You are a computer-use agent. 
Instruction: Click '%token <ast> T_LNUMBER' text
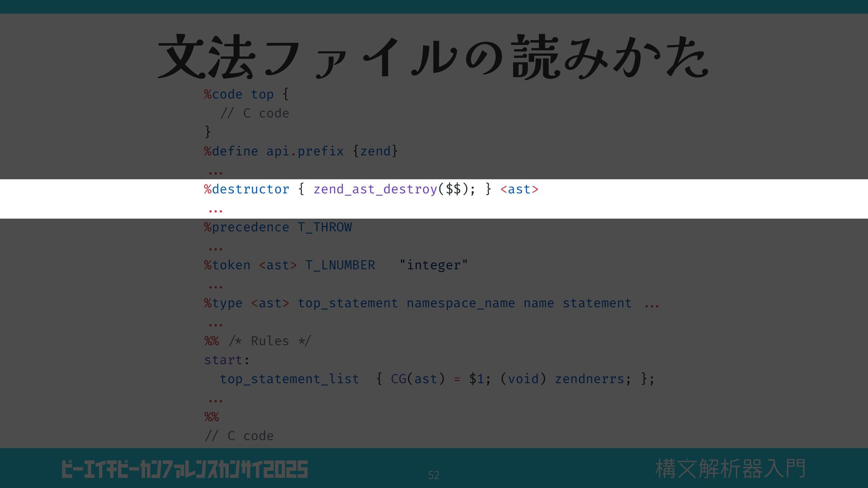click(x=289, y=265)
